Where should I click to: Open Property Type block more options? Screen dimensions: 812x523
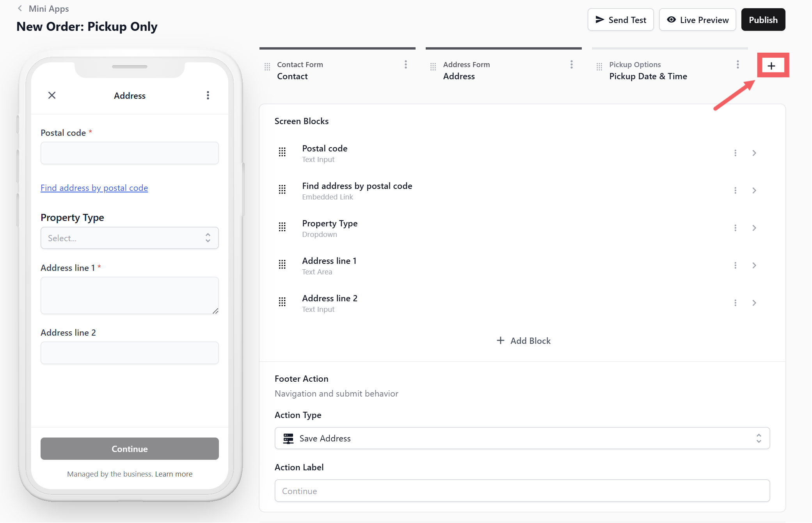pyautogui.click(x=735, y=228)
